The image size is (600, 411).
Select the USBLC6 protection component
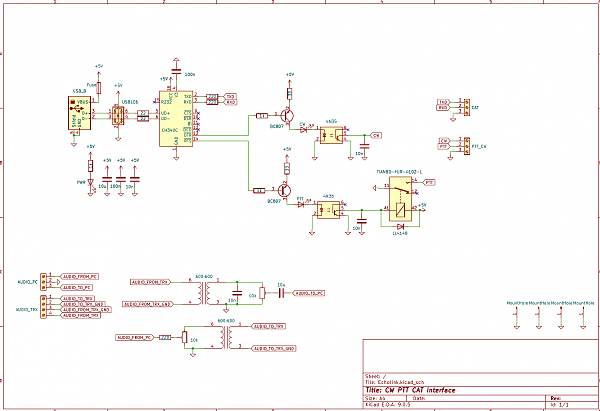(118, 118)
